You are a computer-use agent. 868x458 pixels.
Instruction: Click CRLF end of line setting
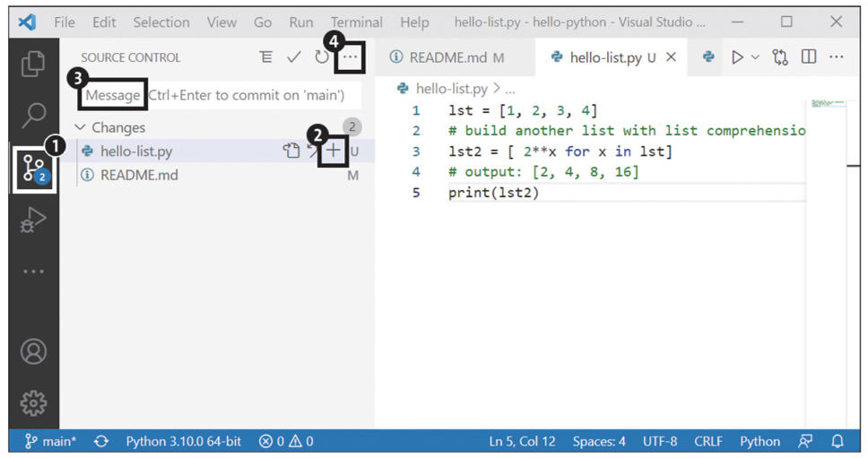[708, 441]
